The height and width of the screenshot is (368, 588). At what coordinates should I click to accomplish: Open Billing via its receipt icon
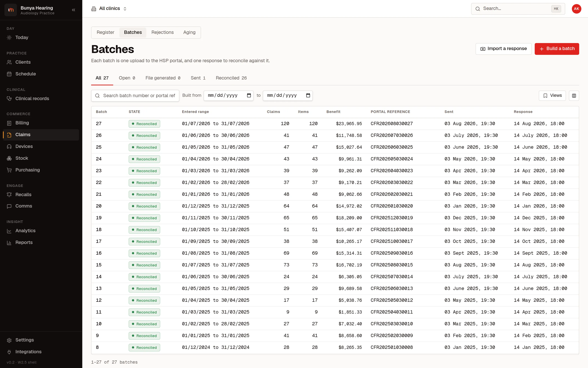(9, 123)
